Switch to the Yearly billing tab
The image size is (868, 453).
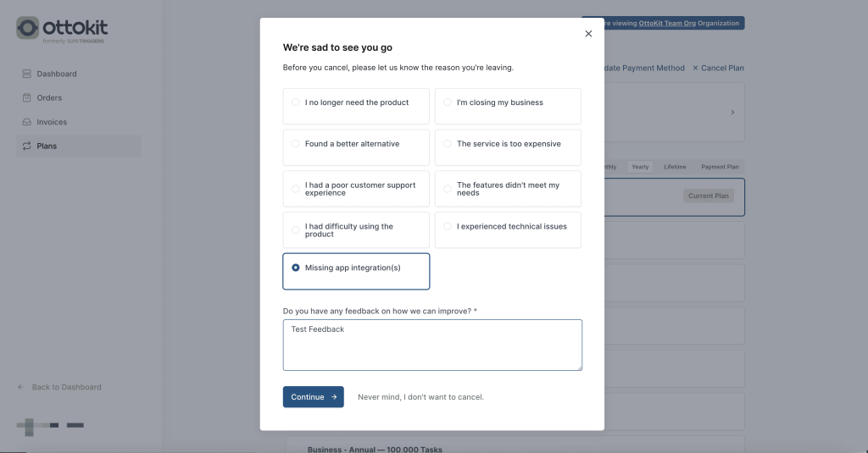point(640,167)
